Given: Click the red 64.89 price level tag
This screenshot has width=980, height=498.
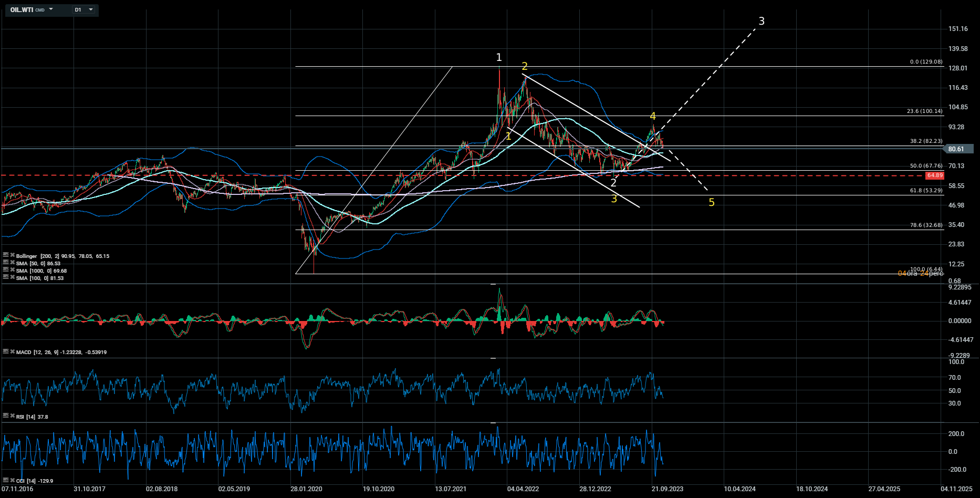Looking at the screenshot, I should [935, 175].
